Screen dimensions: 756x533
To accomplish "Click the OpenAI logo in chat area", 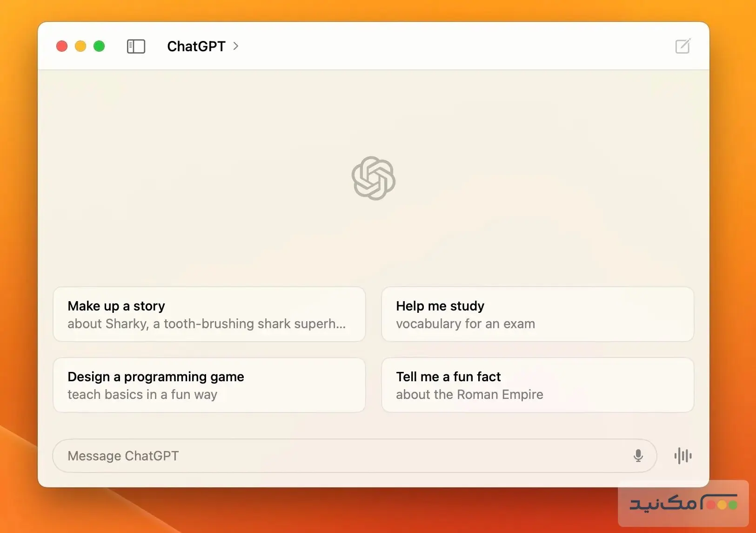I will point(373,178).
